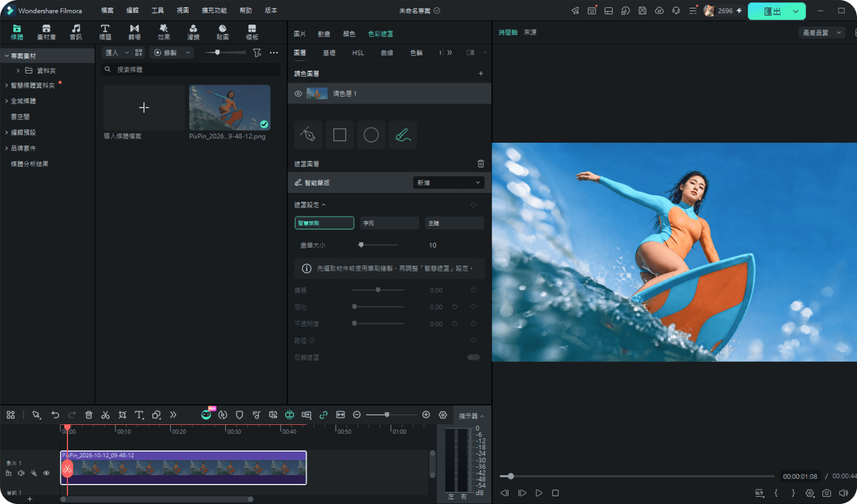This screenshot has height=504, width=857.
Task: Click the snapshot camera icon under preview
Action: tap(827, 493)
